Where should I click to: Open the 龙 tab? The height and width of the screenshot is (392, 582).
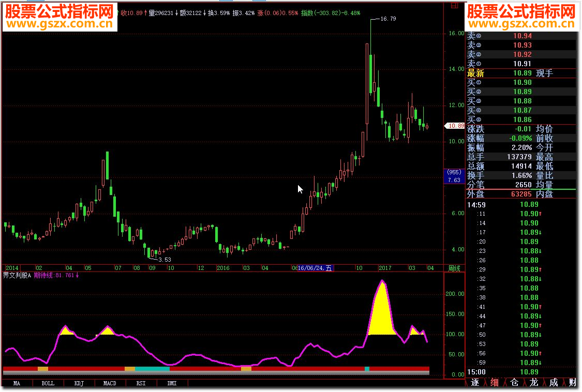[534, 382]
